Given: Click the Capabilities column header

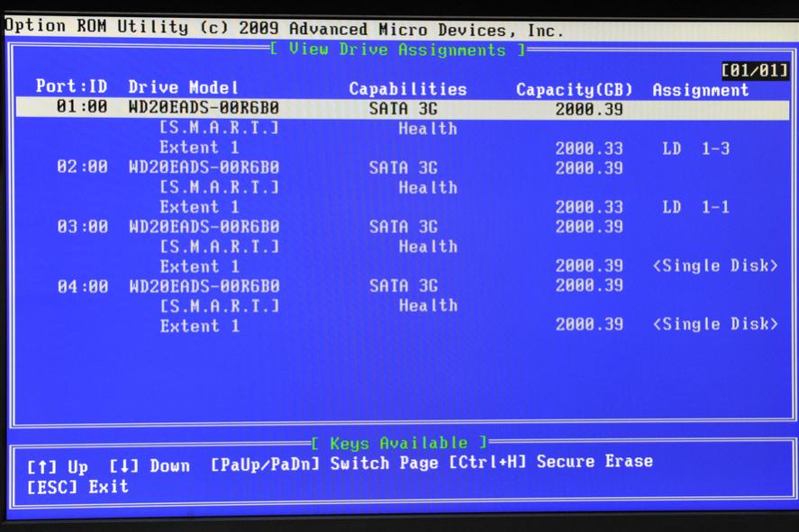Looking at the screenshot, I should (x=408, y=89).
